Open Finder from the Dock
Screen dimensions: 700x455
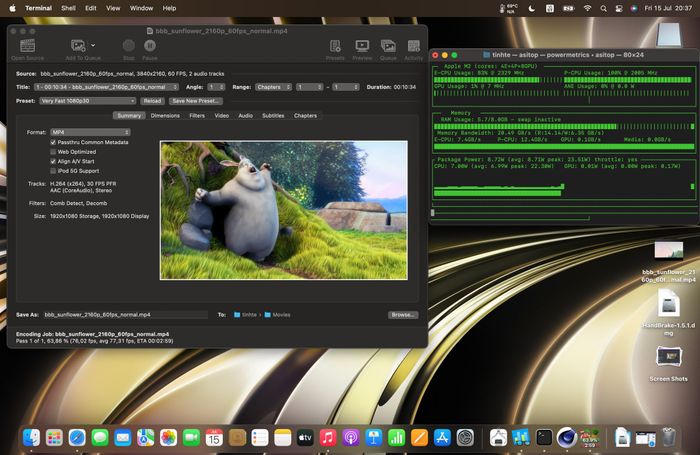click(x=31, y=438)
